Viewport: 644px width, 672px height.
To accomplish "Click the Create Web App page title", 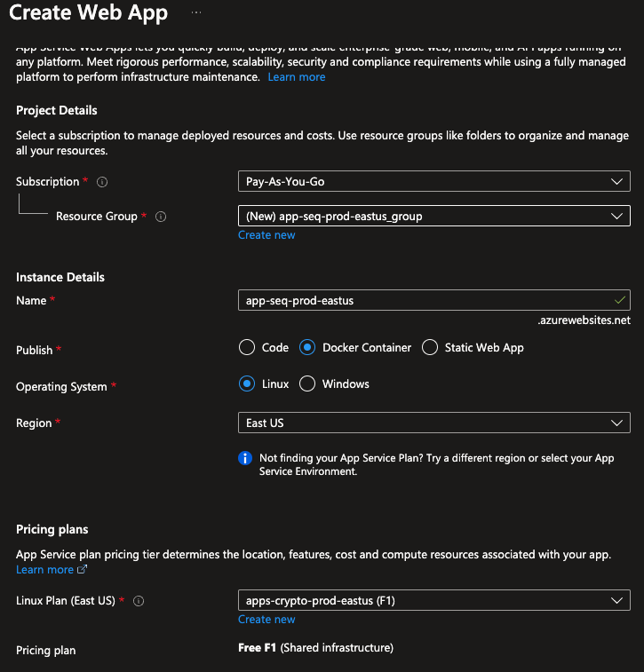I will pyautogui.click(x=89, y=12).
